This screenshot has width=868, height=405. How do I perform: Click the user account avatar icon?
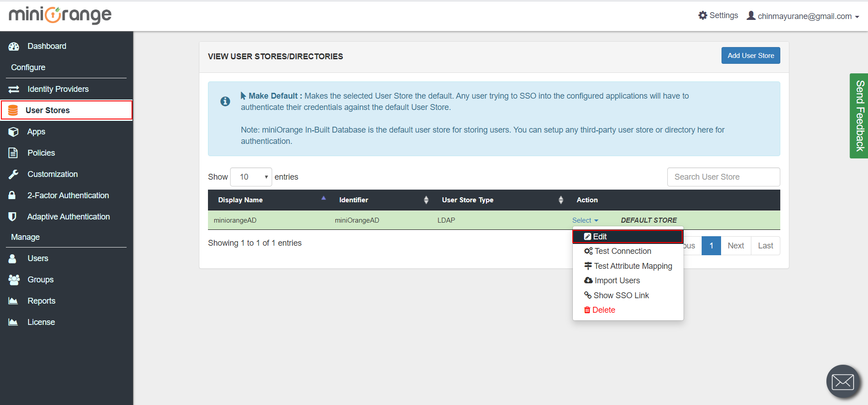[751, 15]
